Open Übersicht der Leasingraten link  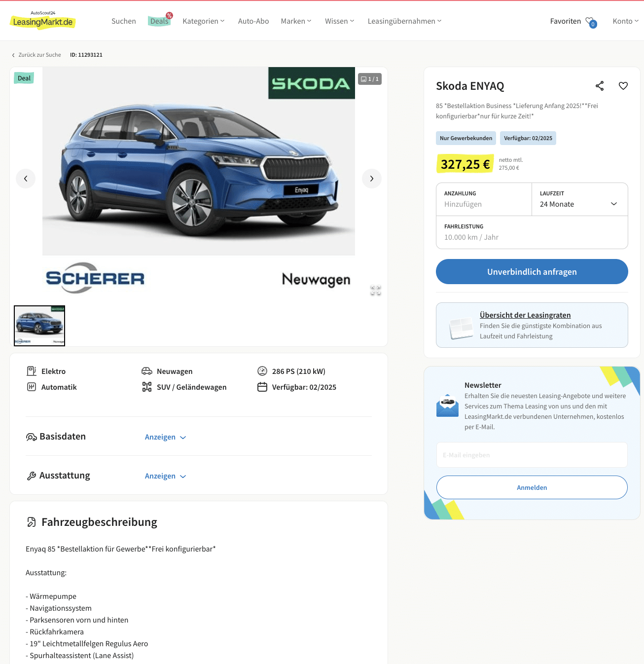(525, 315)
